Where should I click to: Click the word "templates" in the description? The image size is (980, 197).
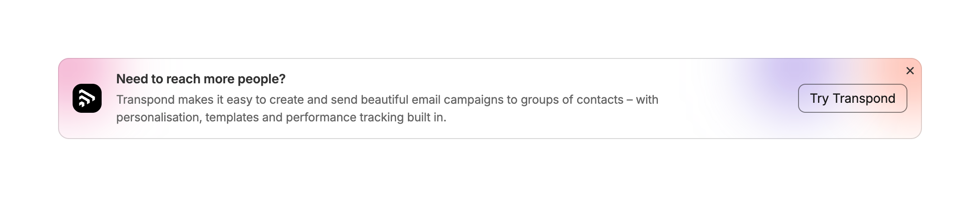pos(232,117)
